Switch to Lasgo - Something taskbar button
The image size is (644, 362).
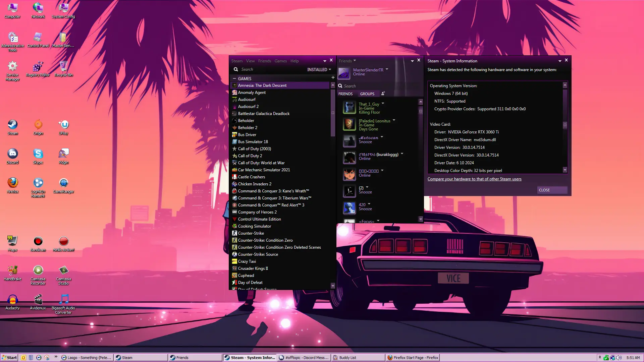[x=87, y=358]
